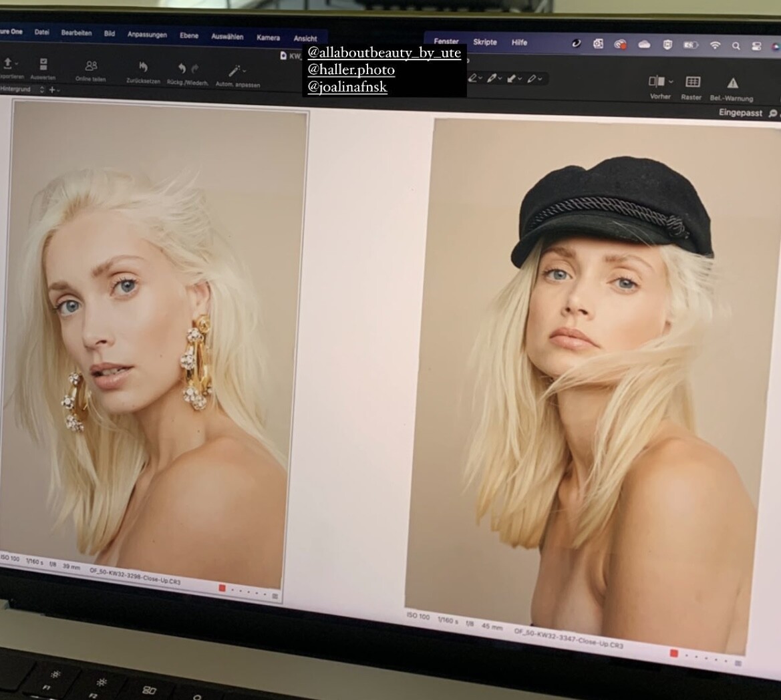Click the 45 mm focal length value
The width and height of the screenshot is (781, 700).
tap(492, 627)
